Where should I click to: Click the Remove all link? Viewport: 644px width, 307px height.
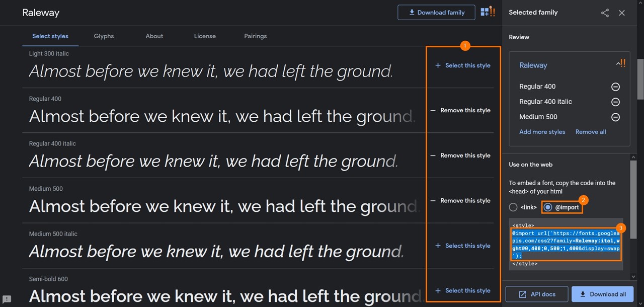(x=590, y=132)
